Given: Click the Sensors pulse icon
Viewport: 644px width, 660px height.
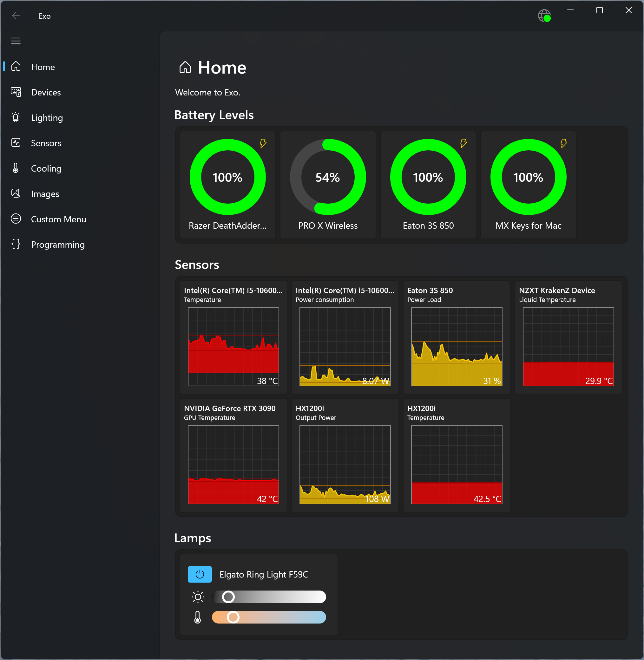Looking at the screenshot, I should pyautogui.click(x=16, y=143).
